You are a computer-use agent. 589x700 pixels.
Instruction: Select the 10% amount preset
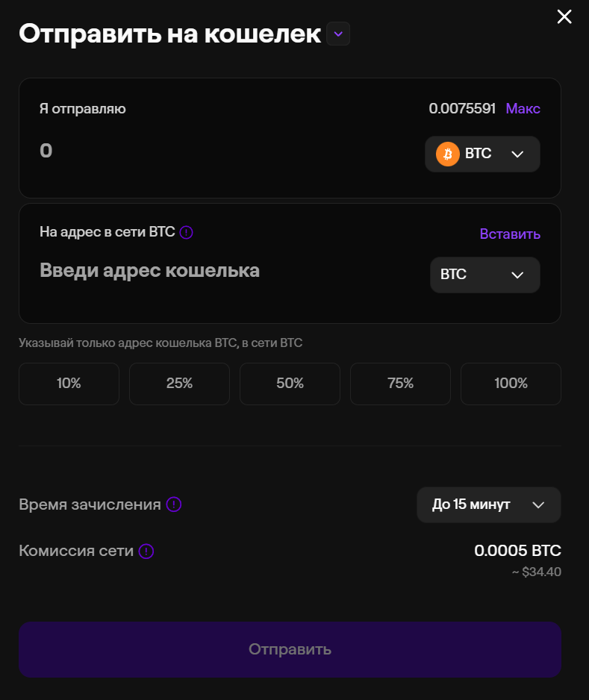(69, 384)
